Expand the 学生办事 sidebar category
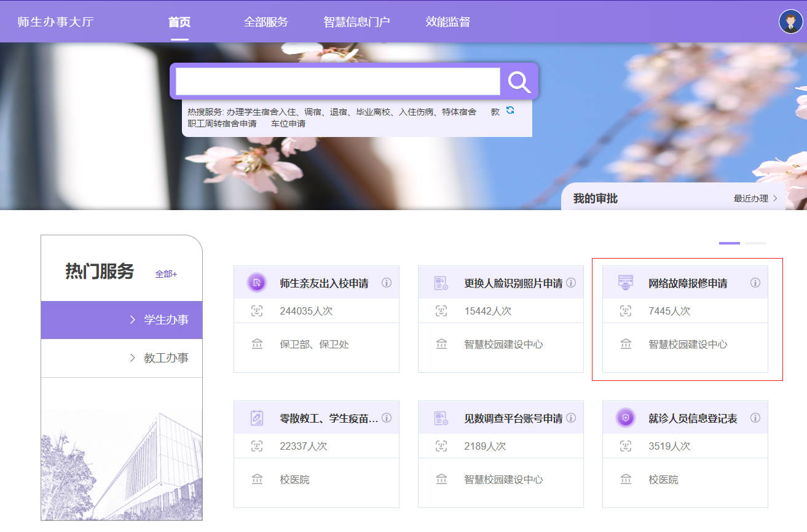 point(160,320)
